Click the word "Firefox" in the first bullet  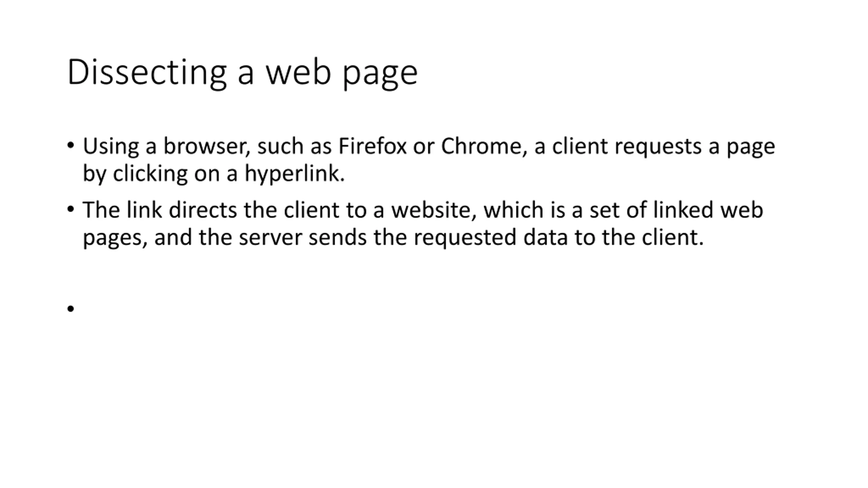click(x=372, y=146)
